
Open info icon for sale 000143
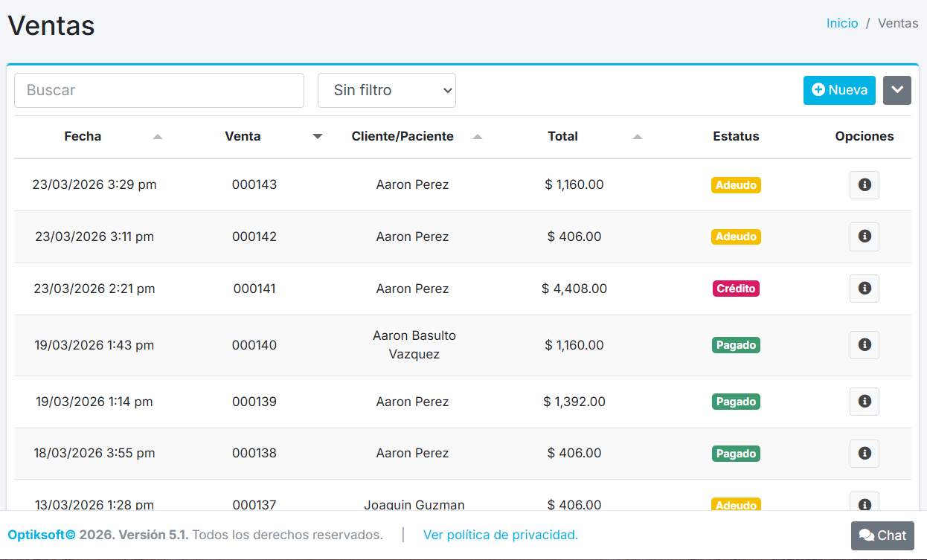[x=864, y=185]
